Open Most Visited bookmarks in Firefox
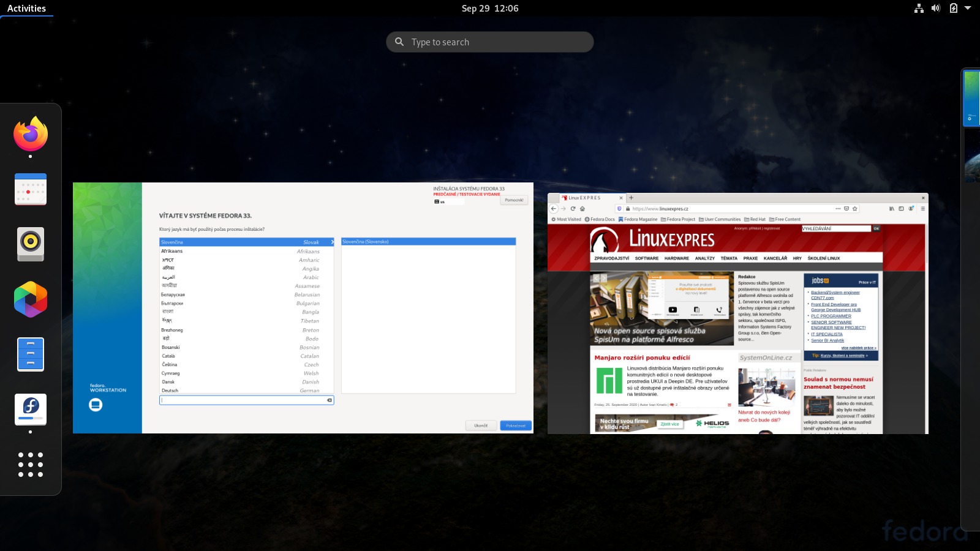This screenshot has height=551, width=980. point(566,219)
